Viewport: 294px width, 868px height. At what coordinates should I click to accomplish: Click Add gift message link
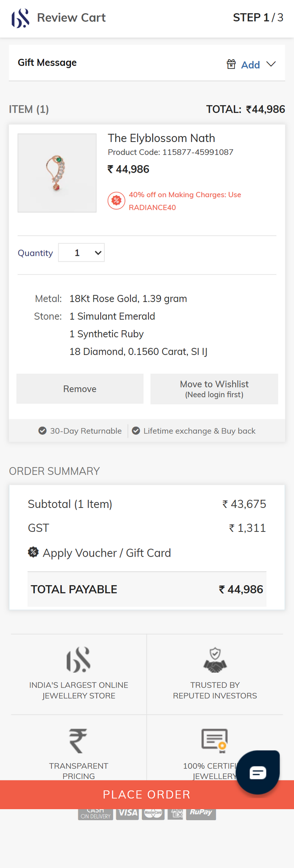click(250, 65)
